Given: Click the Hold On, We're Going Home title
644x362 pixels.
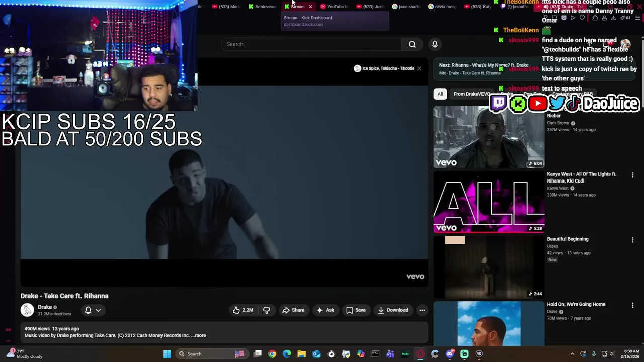Looking at the screenshot, I should (576, 304).
